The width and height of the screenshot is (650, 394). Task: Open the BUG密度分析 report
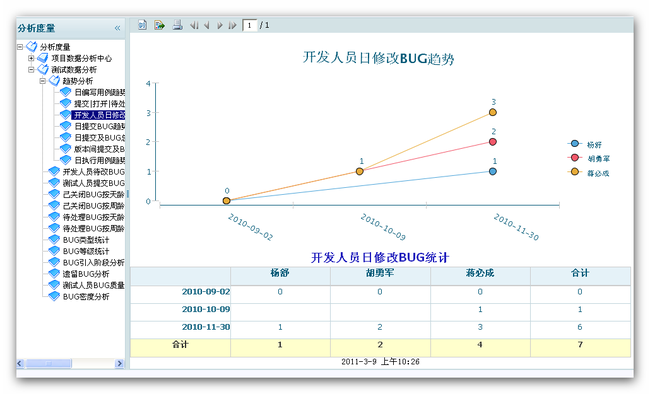pyautogui.click(x=86, y=297)
